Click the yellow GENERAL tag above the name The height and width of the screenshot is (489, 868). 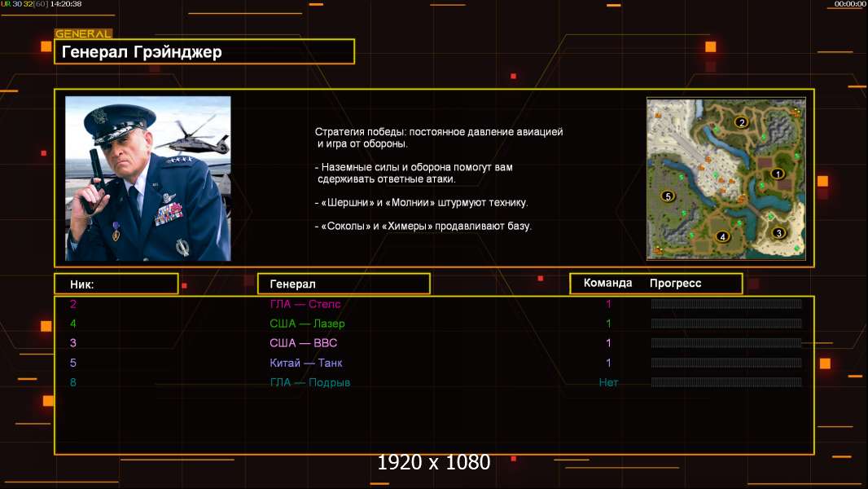pos(83,34)
